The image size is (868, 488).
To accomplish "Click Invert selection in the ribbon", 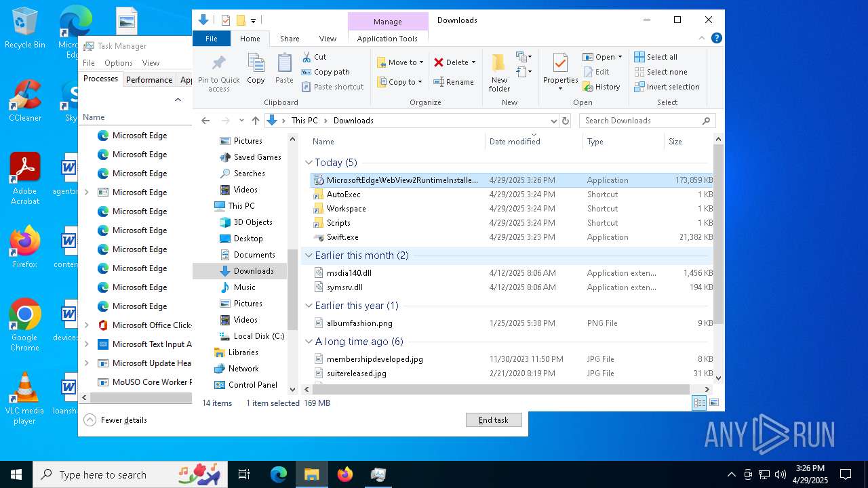I will tap(667, 87).
